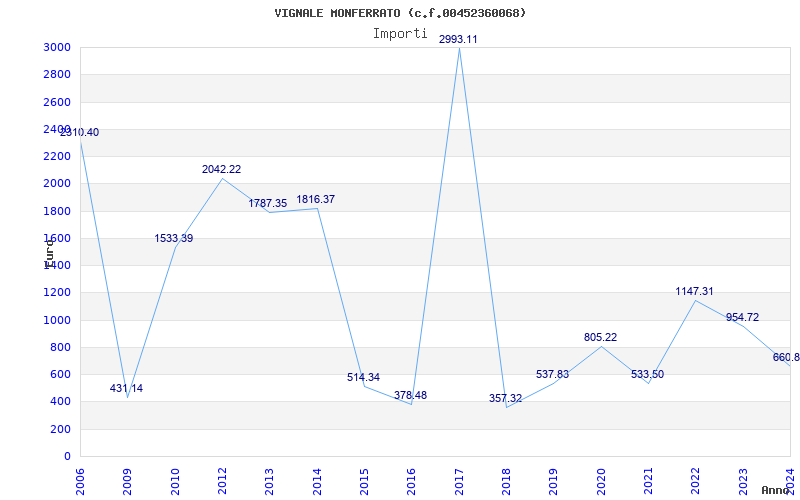This screenshot has width=800, height=500.
Task: Click the x-axis year 2006
Action: click(x=80, y=480)
